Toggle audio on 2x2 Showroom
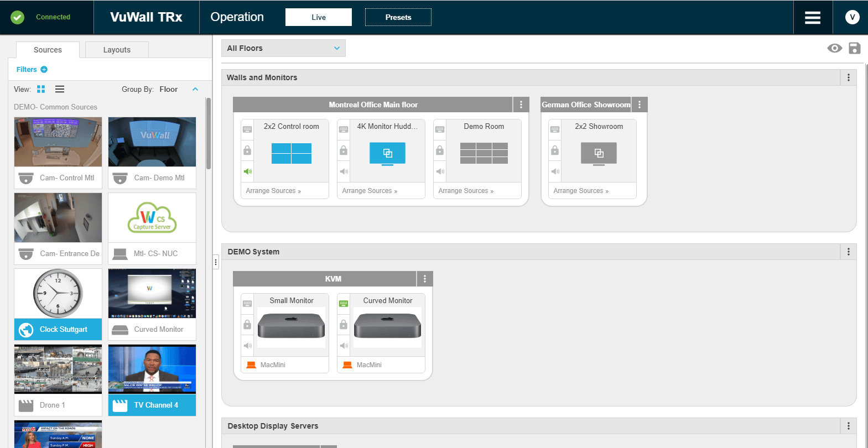This screenshot has width=868, height=448. coord(555,171)
